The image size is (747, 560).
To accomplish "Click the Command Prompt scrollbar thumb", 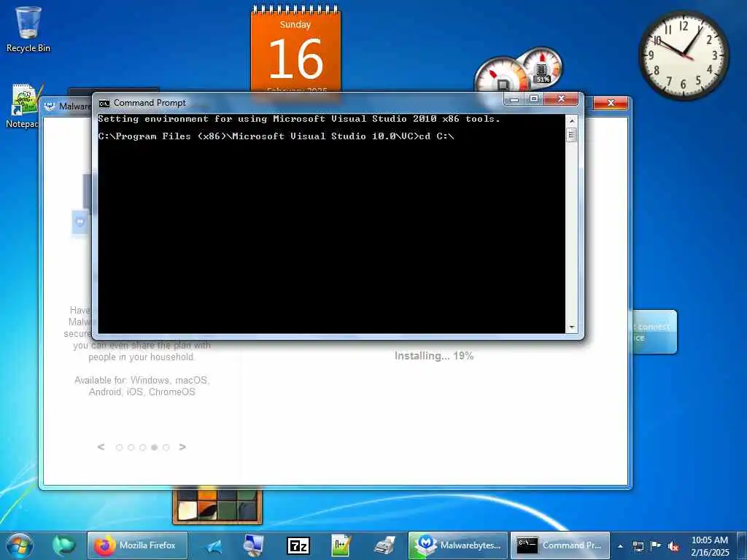I will point(572,135).
